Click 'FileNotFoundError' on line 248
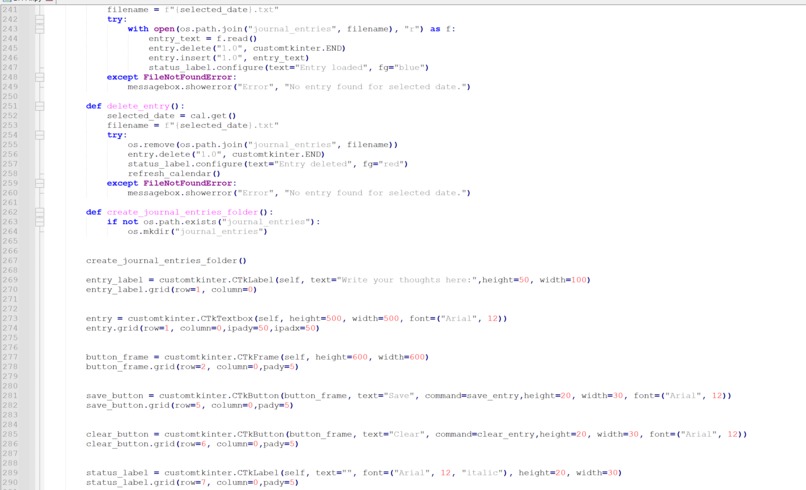The image size is (806, 490). [188, 77]
